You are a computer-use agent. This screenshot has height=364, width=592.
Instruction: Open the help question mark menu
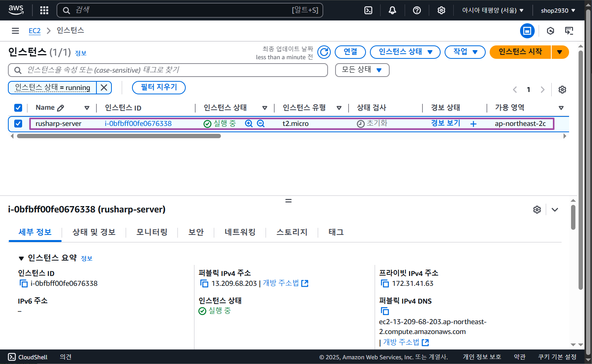[x=417, y=10]
